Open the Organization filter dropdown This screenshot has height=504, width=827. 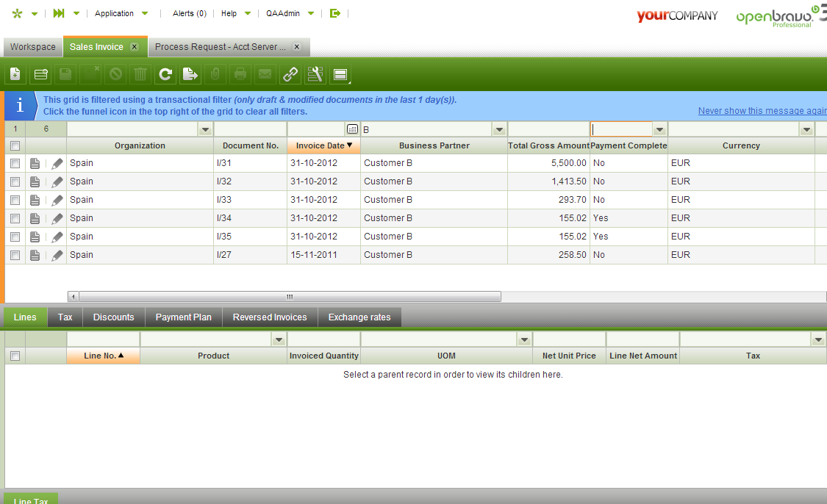pos(205,129)
